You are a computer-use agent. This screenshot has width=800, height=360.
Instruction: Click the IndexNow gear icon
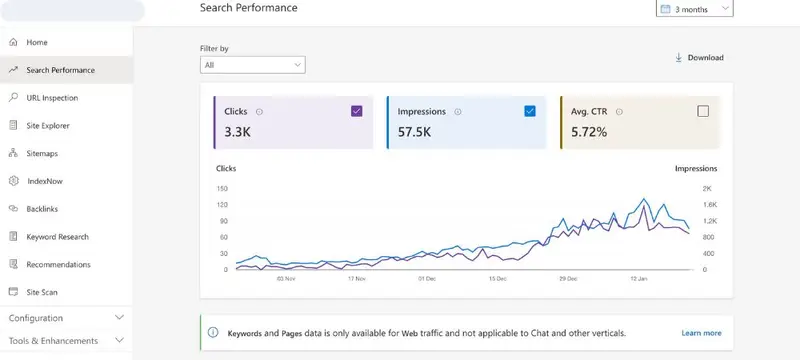(x=13, y=181)
